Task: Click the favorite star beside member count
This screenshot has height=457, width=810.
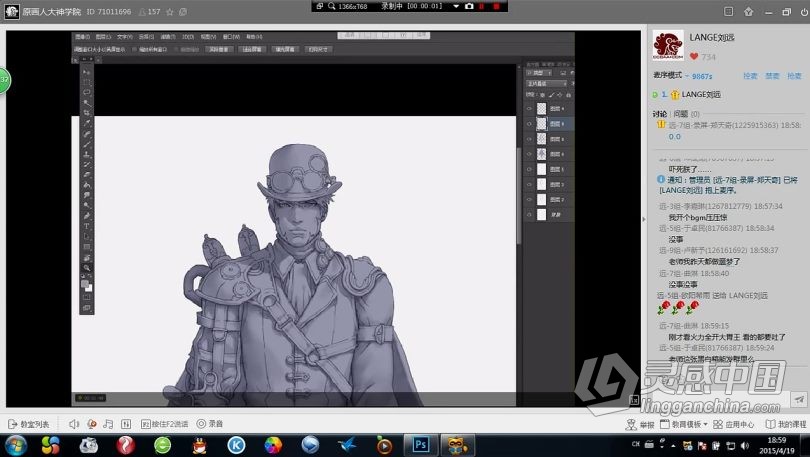Action: click(x=169, y=12)
